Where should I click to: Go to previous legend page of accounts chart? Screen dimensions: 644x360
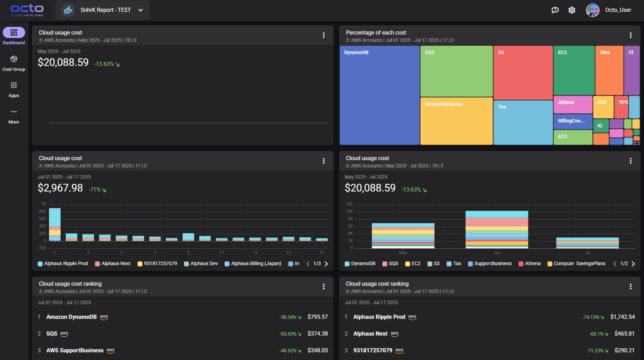click(x=308, y=264)
